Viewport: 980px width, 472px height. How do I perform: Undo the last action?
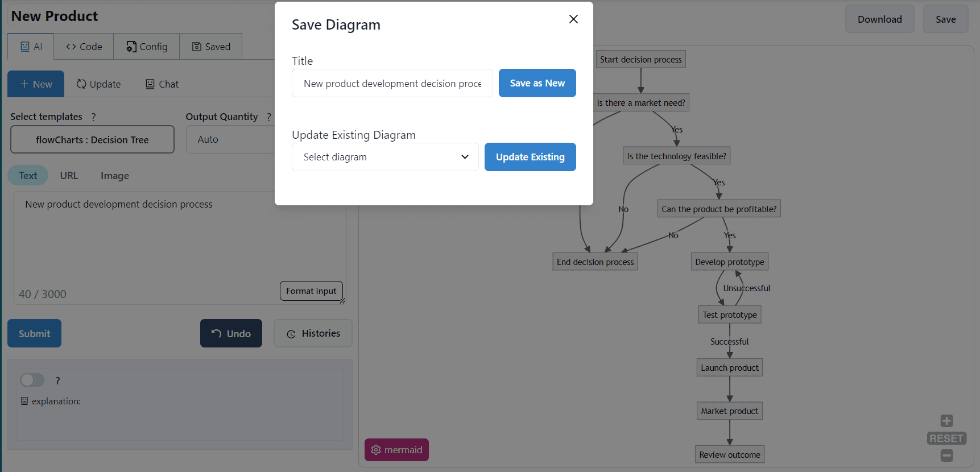[x=231, y=333]
